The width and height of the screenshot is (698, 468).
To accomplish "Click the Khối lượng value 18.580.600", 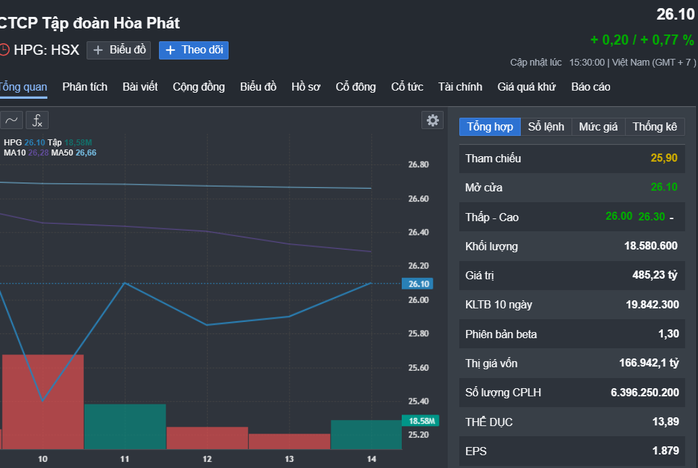I will click(651, 246).
